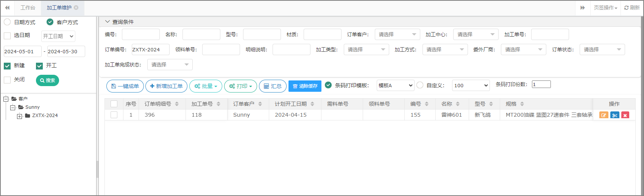Viewport: 644px width, 196px height.
Task: Enable the 关闭 checkbox
Action: [x=7, y=80]
